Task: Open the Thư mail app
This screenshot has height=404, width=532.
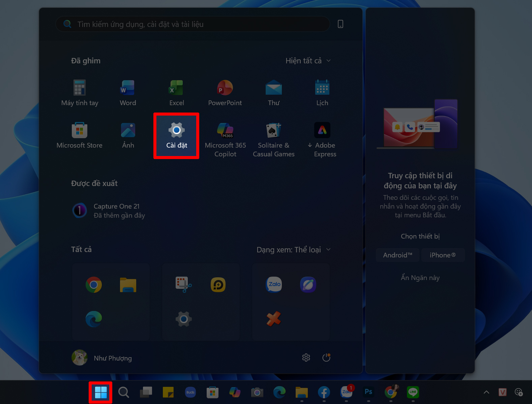Action: [x=273, y=93]
